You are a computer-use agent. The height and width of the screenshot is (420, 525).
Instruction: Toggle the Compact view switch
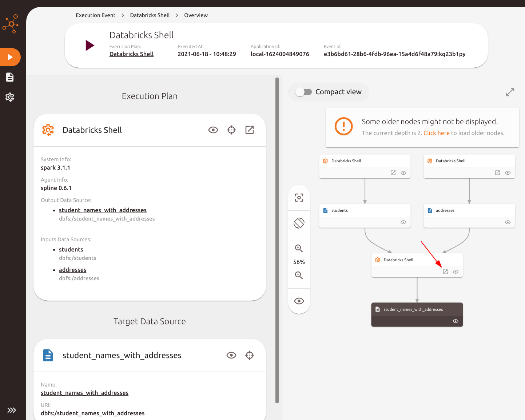[303, 92]
